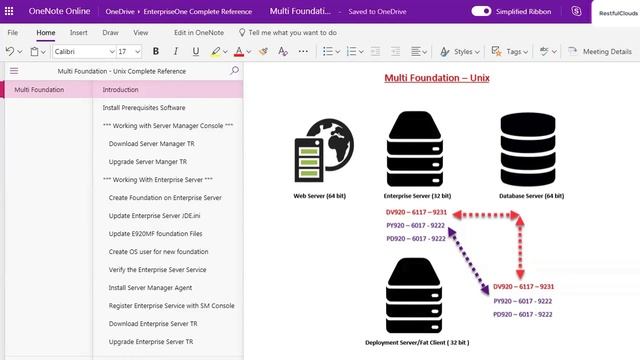Switch to the Insert tab
Image resolution: width=640 pixels, height=360 pixels.
pyautogui.click(x=78, y=33)
